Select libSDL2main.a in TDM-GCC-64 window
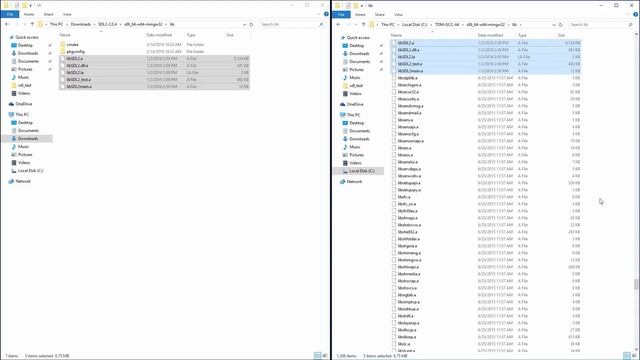640x360 pixels. 486,71
